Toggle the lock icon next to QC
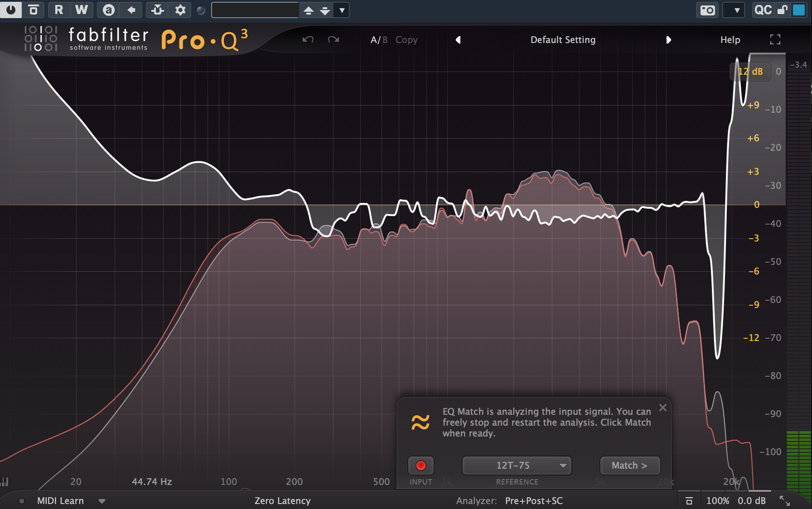This screenshot has height=509, width=812. tap(783, 10)
